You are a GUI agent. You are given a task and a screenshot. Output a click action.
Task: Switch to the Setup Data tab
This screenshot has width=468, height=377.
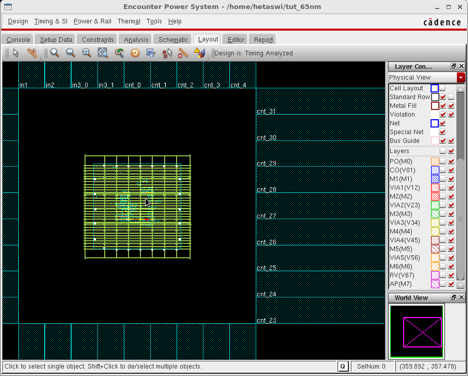tap(56, 40)
